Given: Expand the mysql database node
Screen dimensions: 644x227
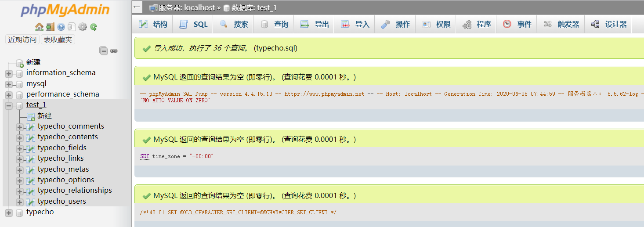Looking at the screenshot, I should [9, 84].
